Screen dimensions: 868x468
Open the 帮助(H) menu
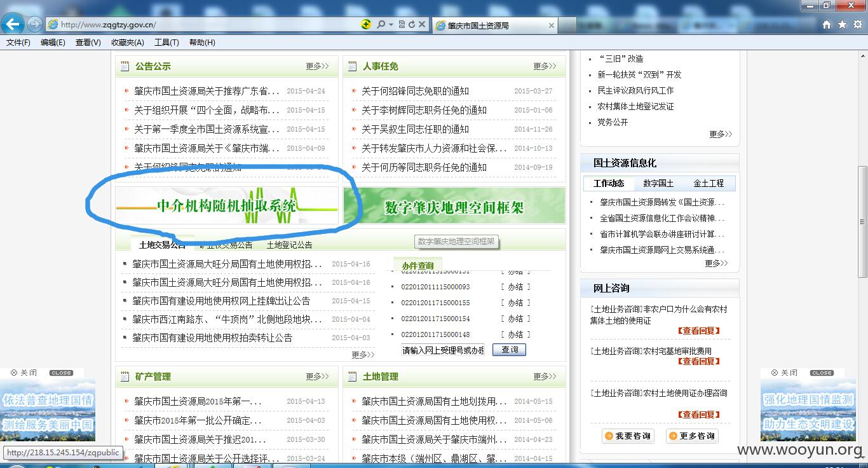coord(202,43)
